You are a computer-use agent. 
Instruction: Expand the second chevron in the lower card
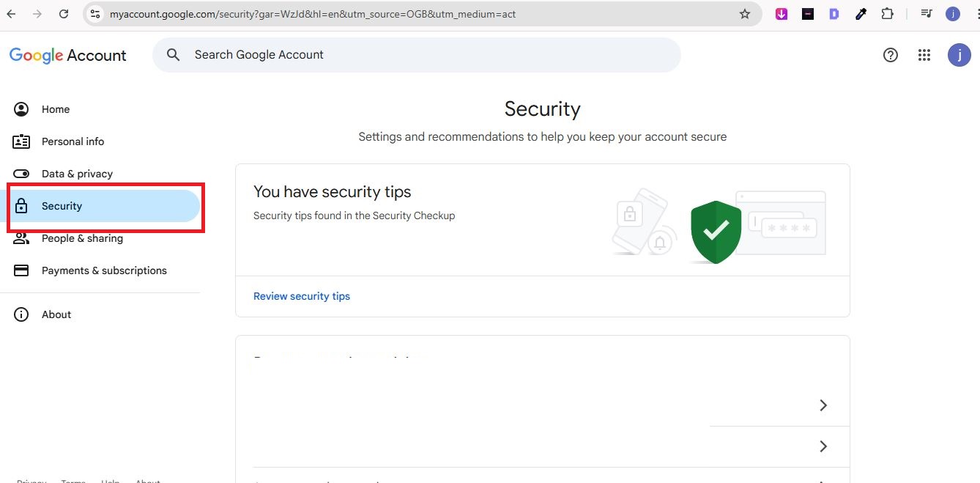click(x=823, y=446)
